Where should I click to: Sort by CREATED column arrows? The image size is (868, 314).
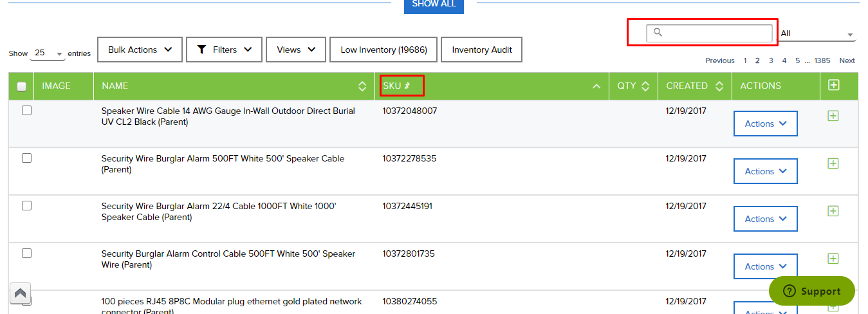click(719, 86)
